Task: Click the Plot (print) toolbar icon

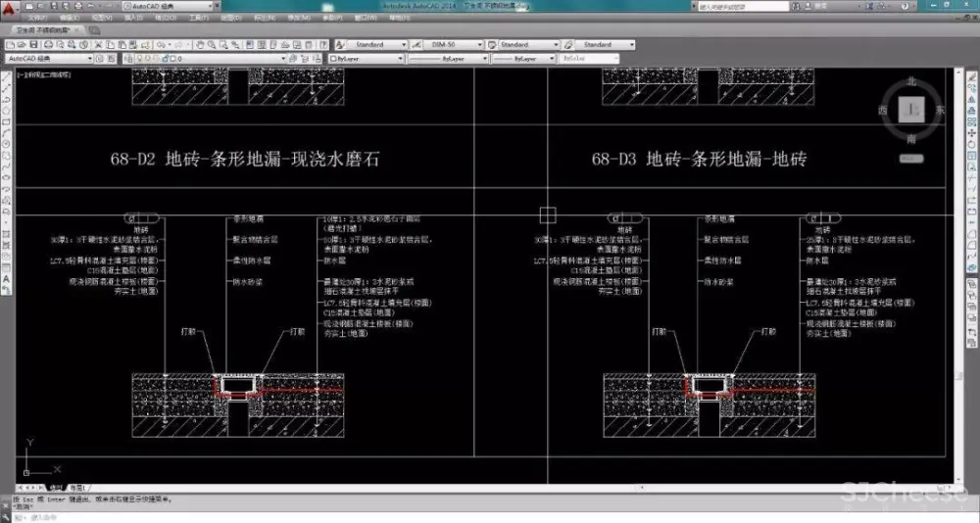Action: 48,45
